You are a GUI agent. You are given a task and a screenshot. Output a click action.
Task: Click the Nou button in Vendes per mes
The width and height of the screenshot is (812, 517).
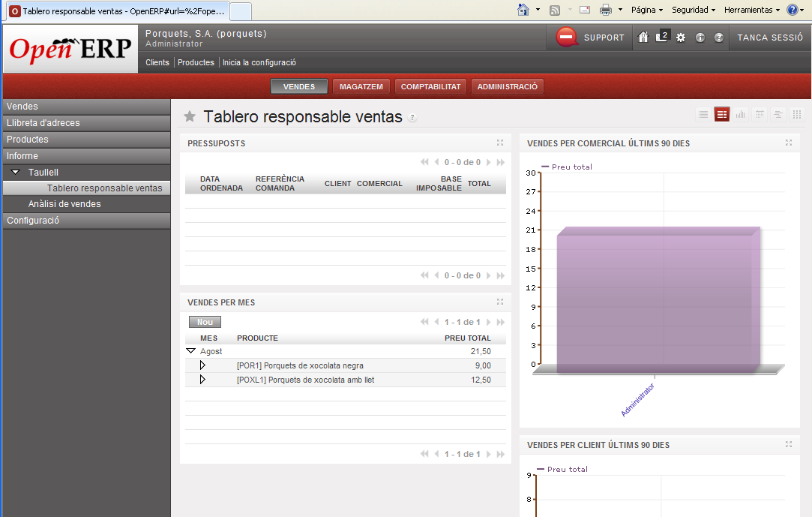point(205,322)
